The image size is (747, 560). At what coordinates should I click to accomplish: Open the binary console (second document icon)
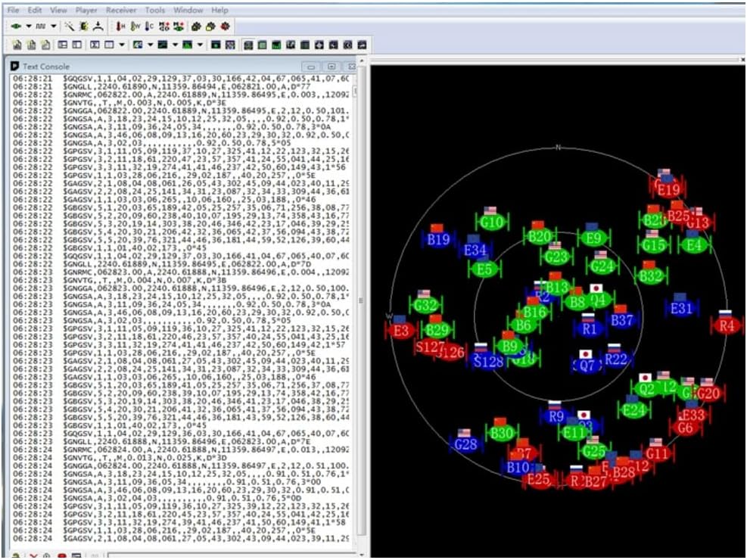(x=32, y=45)
